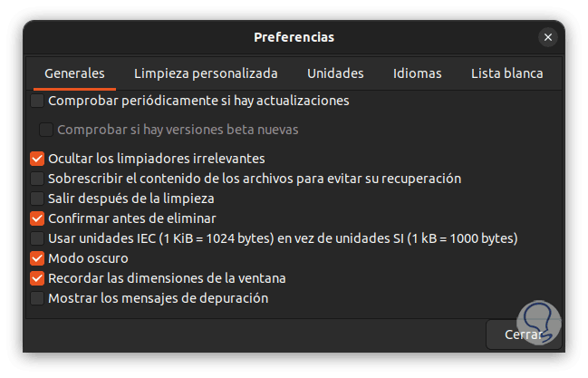Uncheck Ocultar los limpiadores irrelevantes
This screenshot has width=588, height=378.
click(x=37, y=159)
